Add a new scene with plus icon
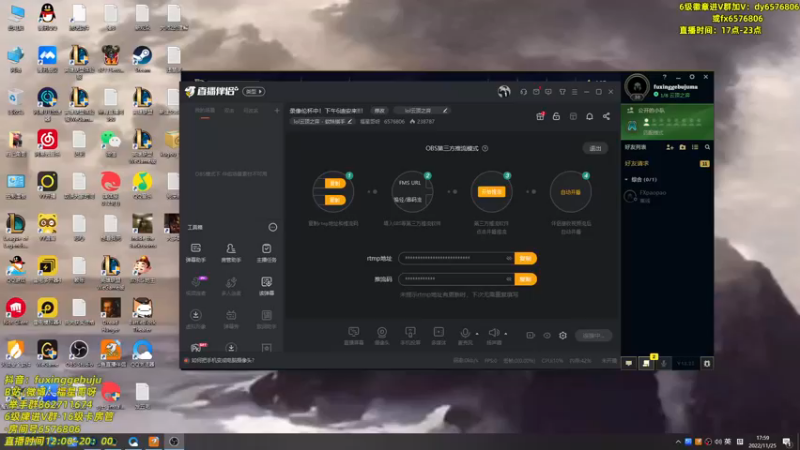This screenshot has width=800, height=450. click(277, 110)
